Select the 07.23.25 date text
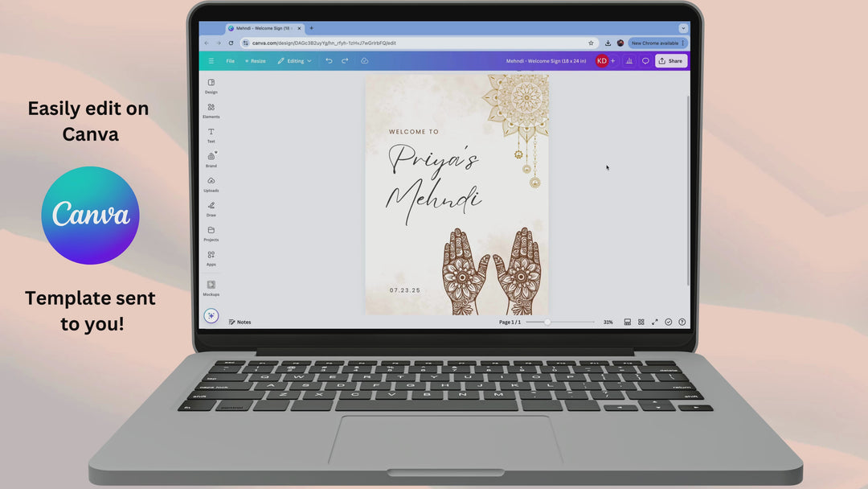The image size is (868, 489). point(404,290)
